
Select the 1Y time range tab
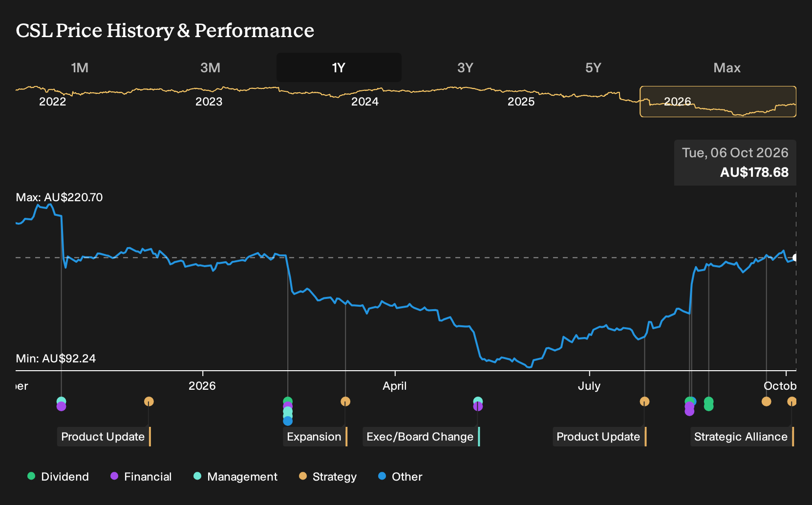pos(339,67)
